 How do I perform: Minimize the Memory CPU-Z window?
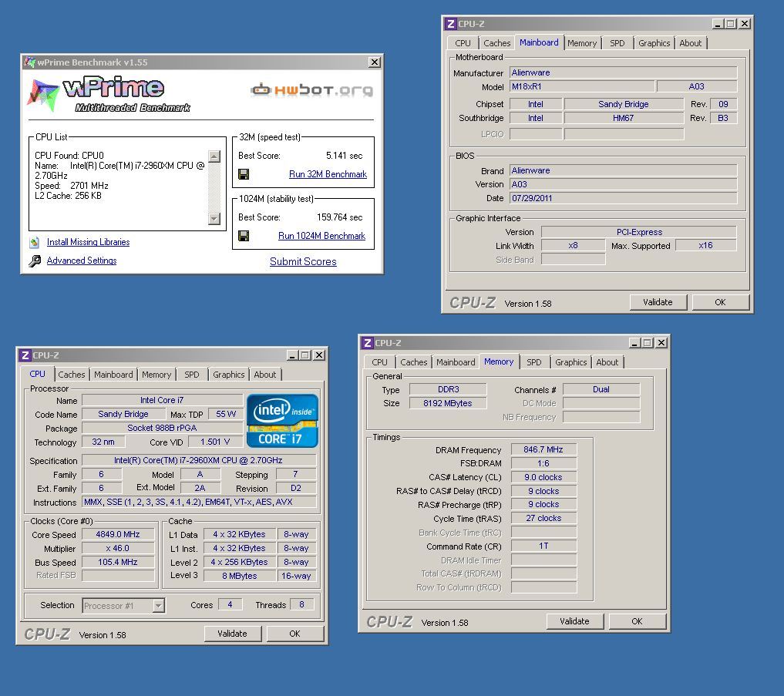click(x=634, y=342)
